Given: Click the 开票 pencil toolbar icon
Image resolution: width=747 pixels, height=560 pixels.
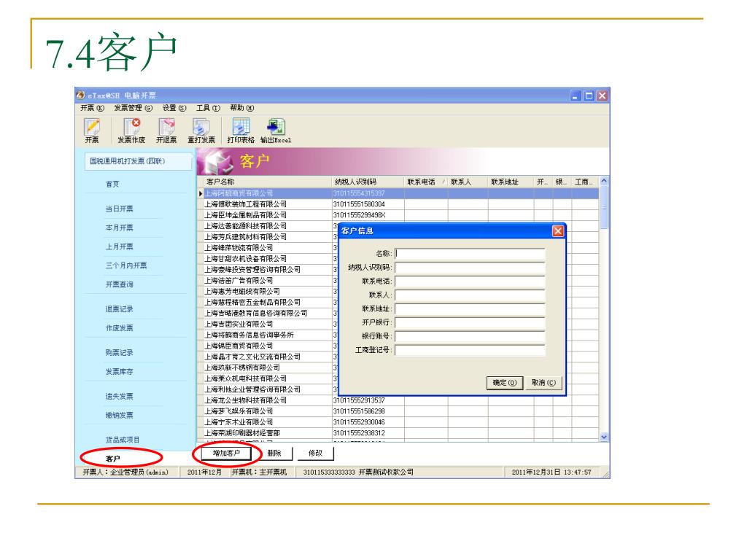Looking at the screenshot, I should tap(92, 131).
